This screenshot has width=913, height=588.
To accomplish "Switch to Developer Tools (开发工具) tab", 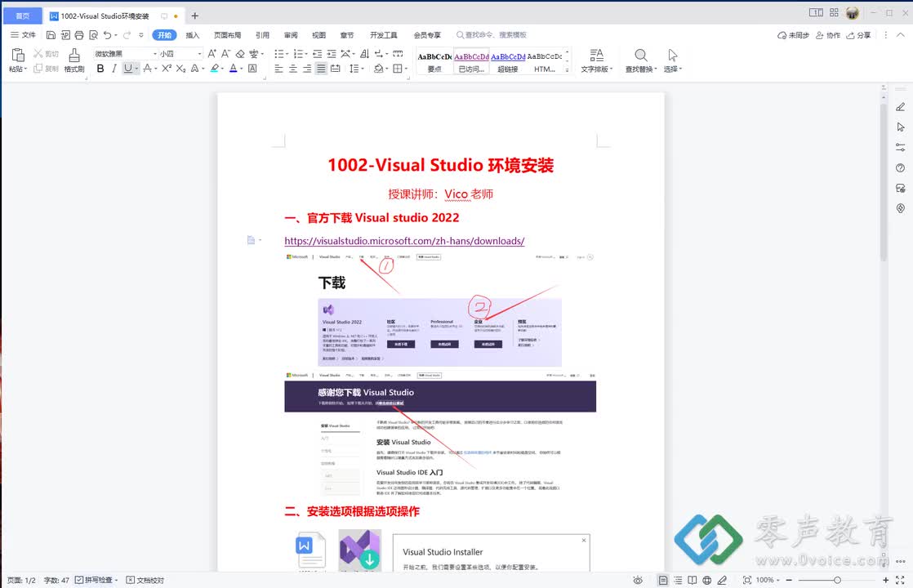I will [x=384, y=35].
